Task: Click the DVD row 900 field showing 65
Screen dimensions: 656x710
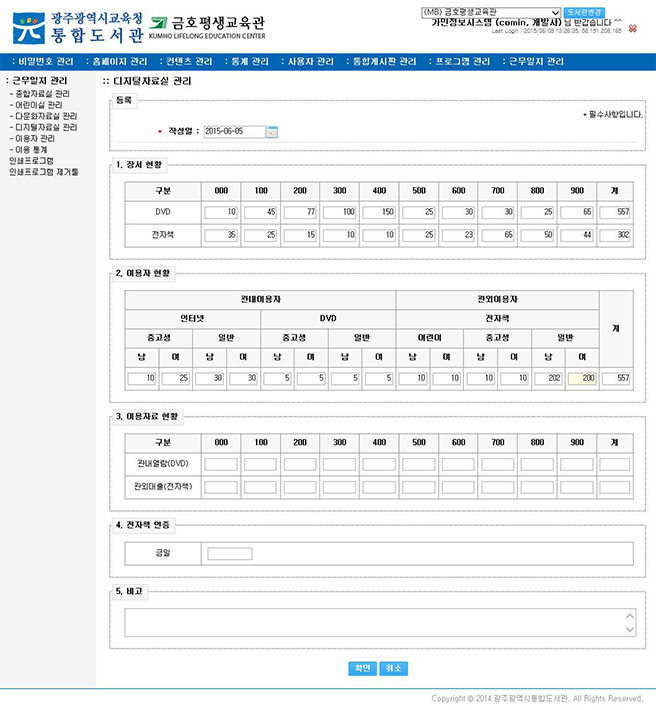Action: (577, 212)
